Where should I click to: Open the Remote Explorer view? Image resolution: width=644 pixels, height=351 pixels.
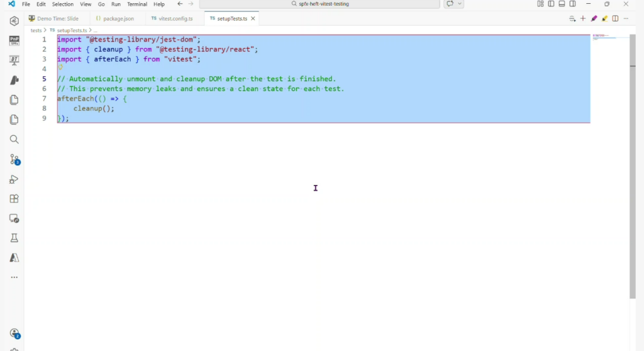14,218
